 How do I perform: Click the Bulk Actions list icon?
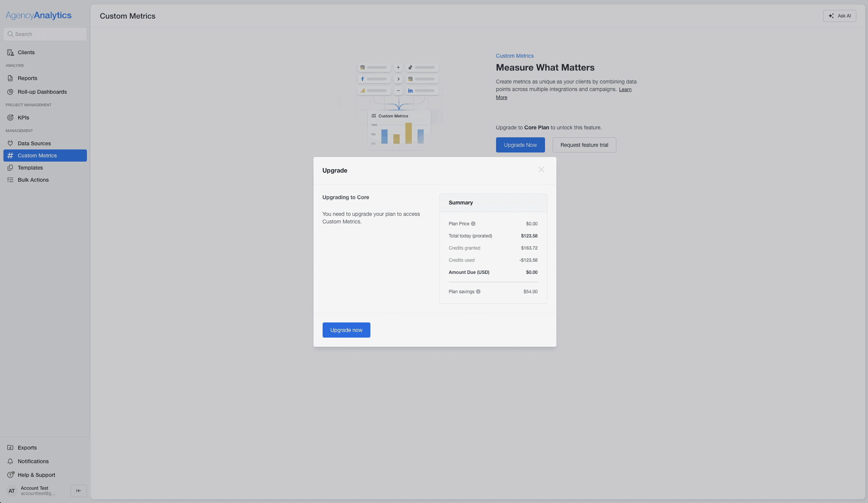pyautogui.click(x=10, y=180)
